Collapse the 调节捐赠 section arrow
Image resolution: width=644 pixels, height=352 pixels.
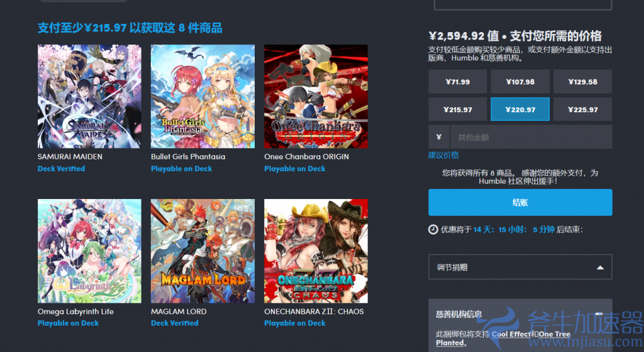click(600, 267)
